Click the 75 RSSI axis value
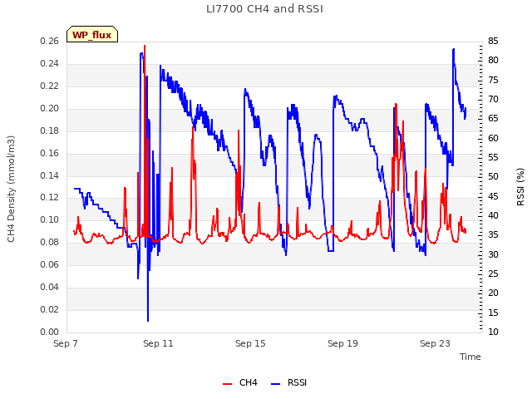Screen dimensions: 532x399 (x=493, y=80)
